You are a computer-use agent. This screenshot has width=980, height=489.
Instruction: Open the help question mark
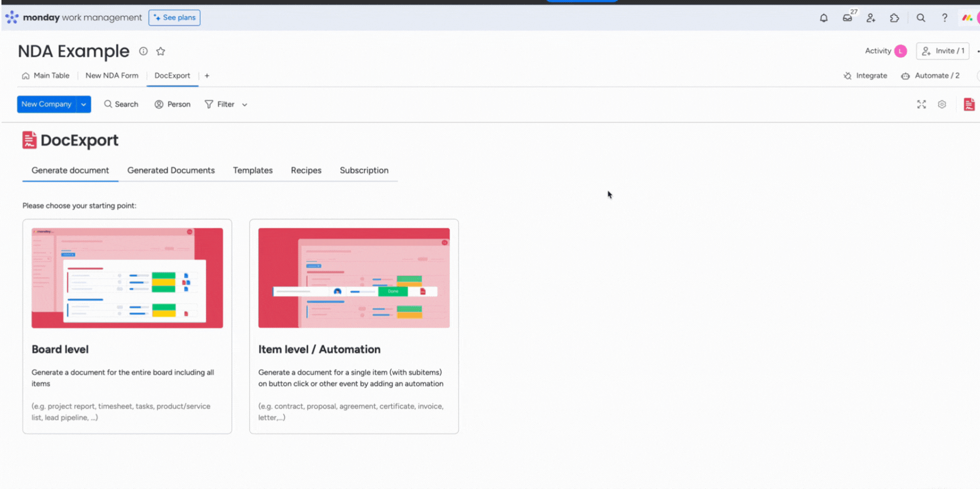tap(945, 18)
